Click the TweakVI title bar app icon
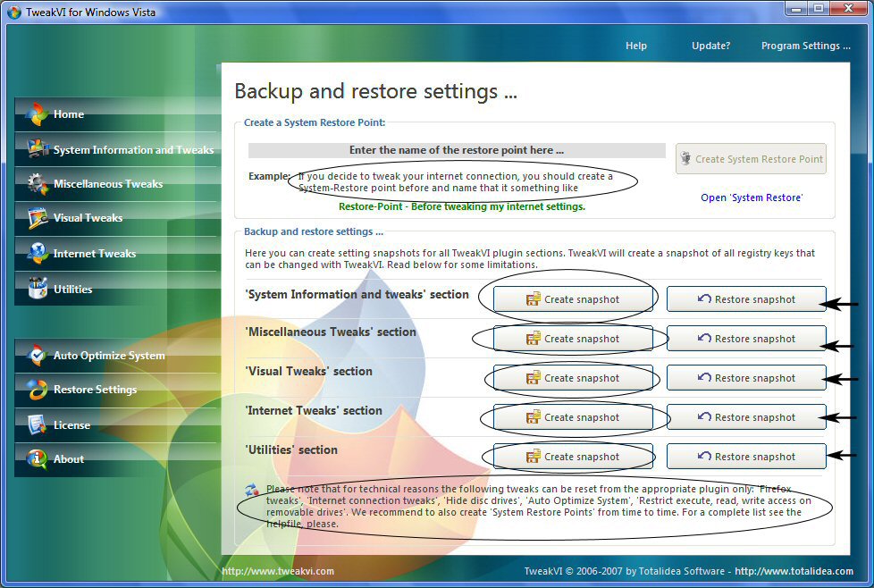The height and width of the screenshot is (588, 874). tap(14, 12)
